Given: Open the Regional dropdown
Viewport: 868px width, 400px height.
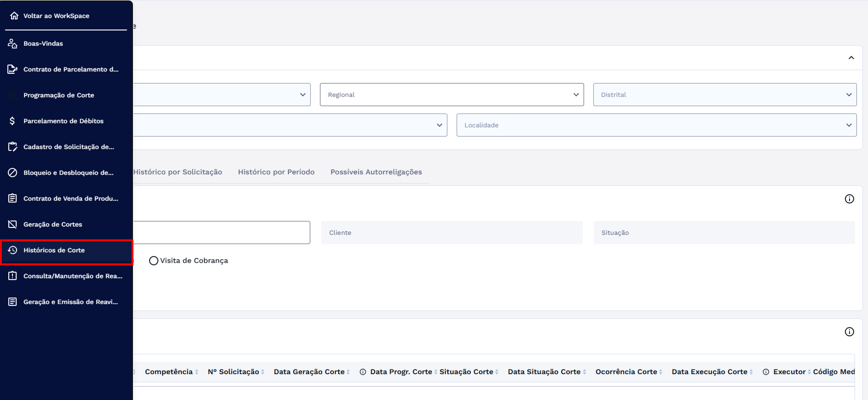Looking at the screenshot, I should [452, 95].
